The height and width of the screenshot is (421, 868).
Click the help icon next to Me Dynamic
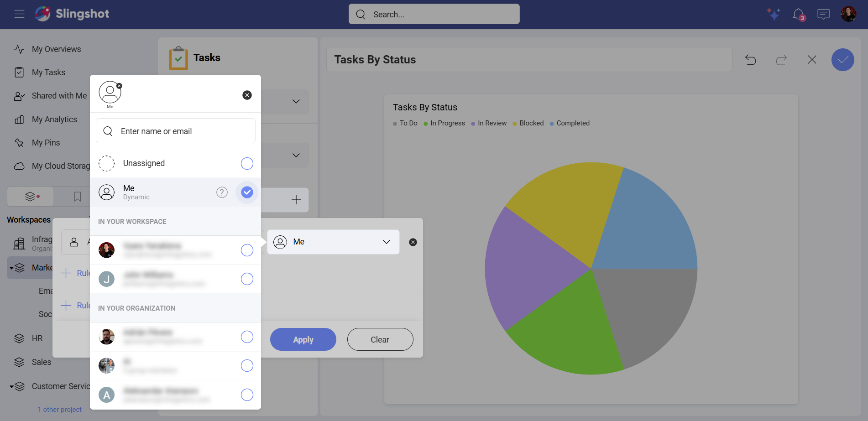pos(222,192)
